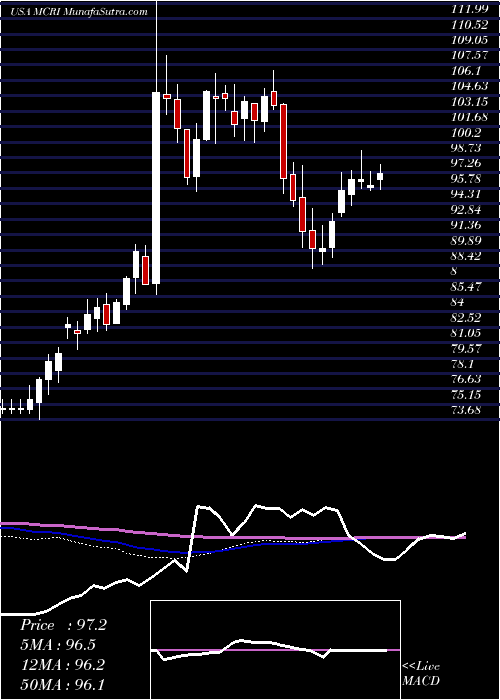Click inside the MACD inset chart box
Screen dimensions: 500x700
275,650
